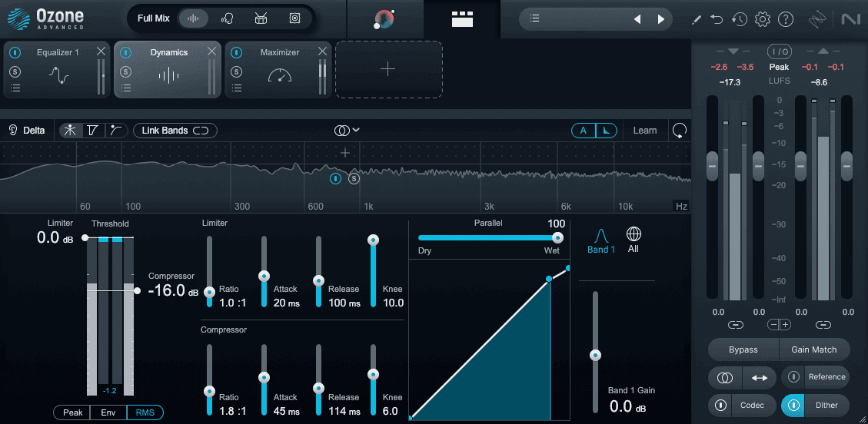Click the Limiter threshold 0.0 dB value
This screenshot has height=424, width=868.
click(55, 238)
